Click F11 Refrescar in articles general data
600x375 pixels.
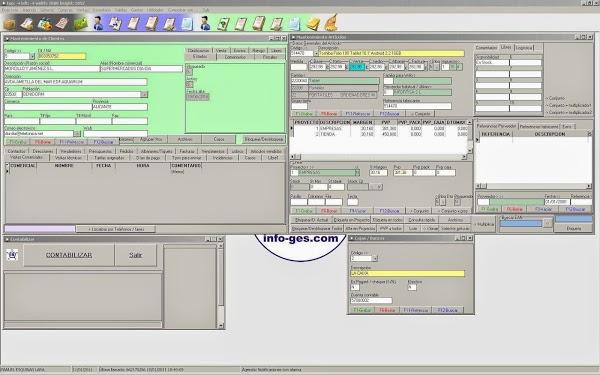[358, 114]
